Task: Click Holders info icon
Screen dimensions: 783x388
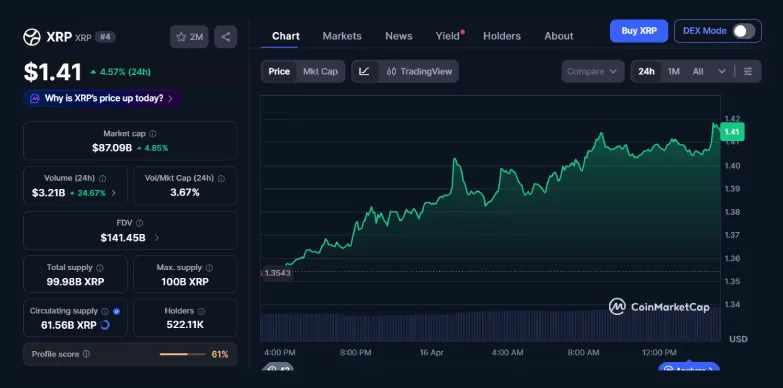Action: click(201, 311)
